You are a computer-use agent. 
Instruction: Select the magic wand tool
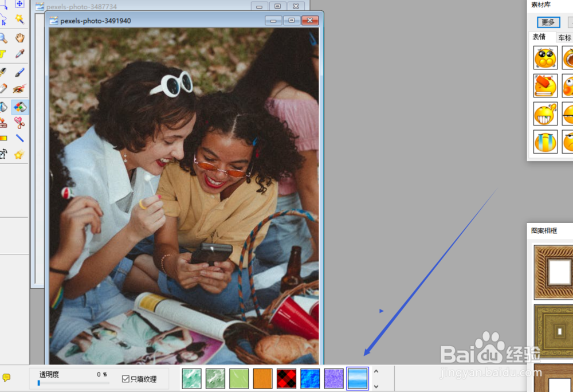(19, 19)
